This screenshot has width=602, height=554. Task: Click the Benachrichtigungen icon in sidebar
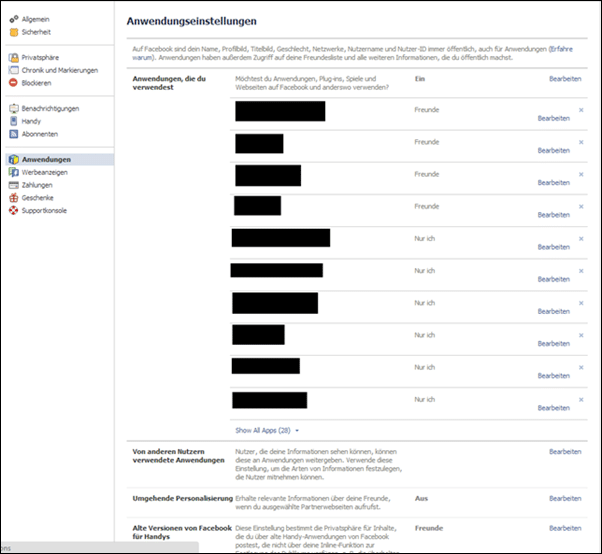(x=13, y=108)
